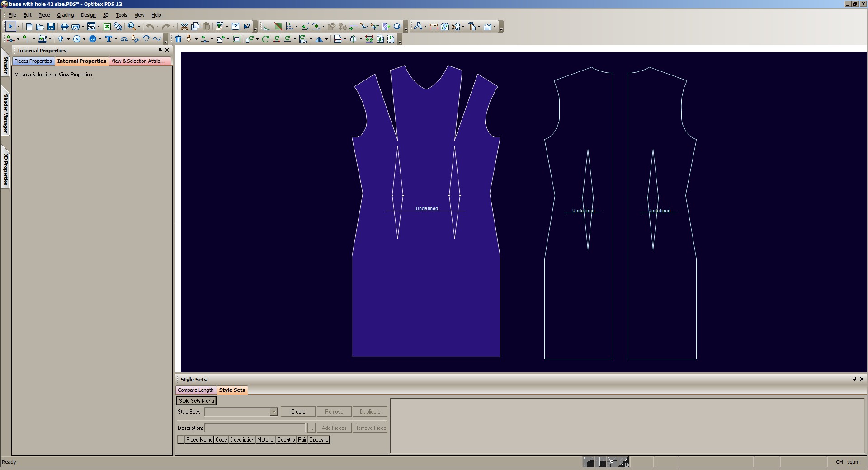Toggle the third snap icon in status bar
Screen dimensions: 868x470
click(612, 462)
